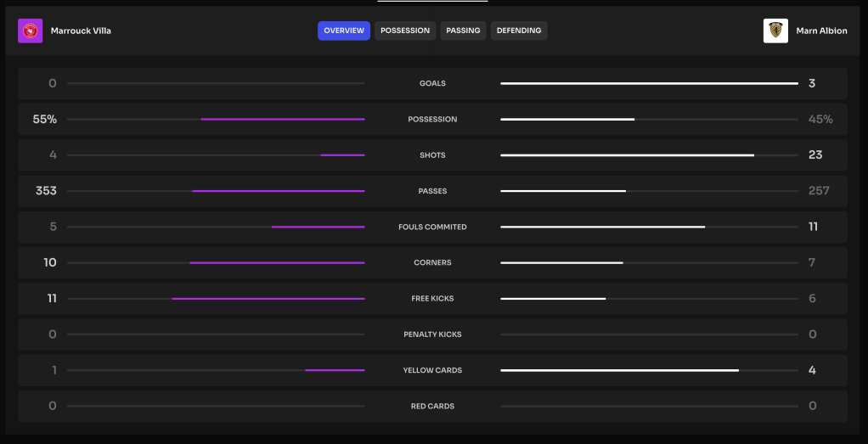Click the Marrouck Villa team name
868x444 pixels.
pos(81,31)
